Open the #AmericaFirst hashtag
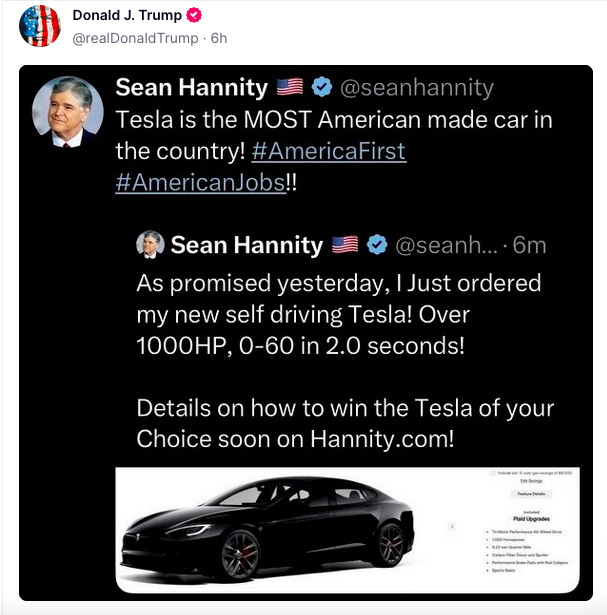 328,152
